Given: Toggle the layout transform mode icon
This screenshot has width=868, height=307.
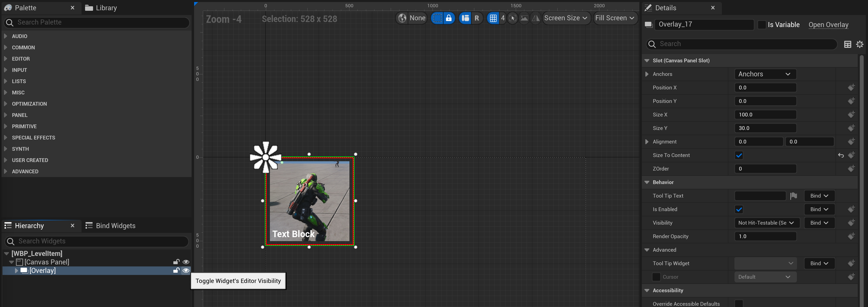Looking at the screenshot, I should [465, 18].
